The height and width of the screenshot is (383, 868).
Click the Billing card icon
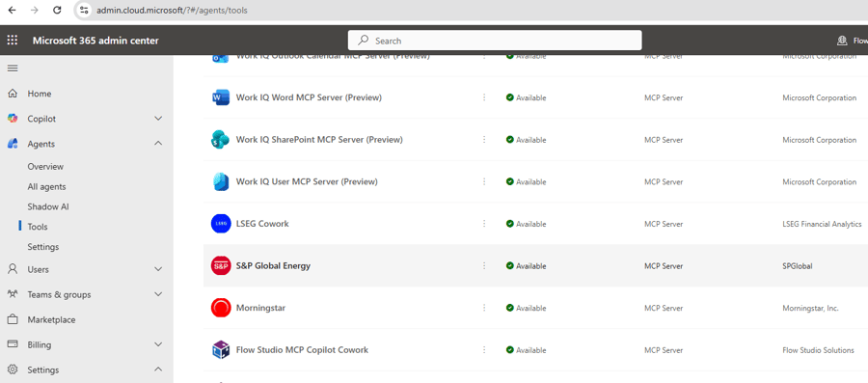(x=13, y=344)
